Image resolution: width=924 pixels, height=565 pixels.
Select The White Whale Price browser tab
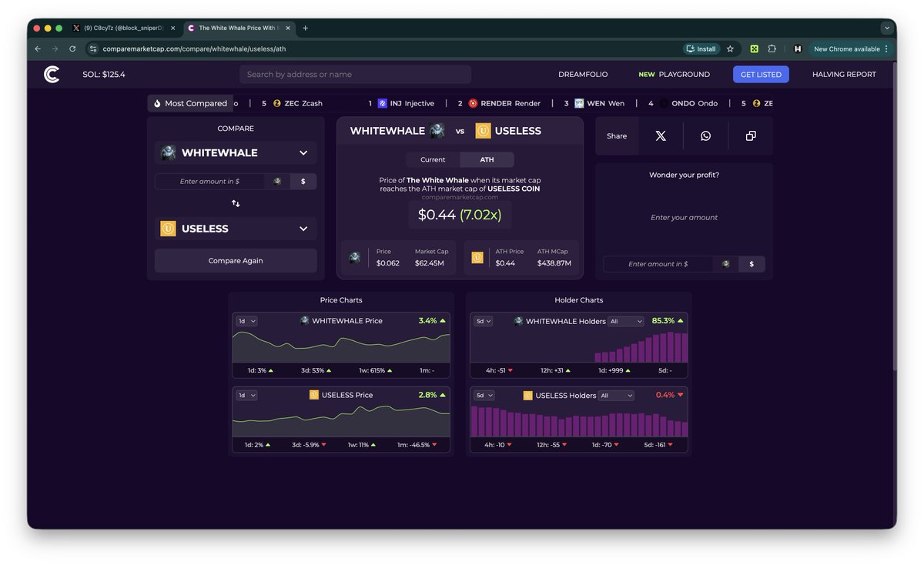coord(239,28)
